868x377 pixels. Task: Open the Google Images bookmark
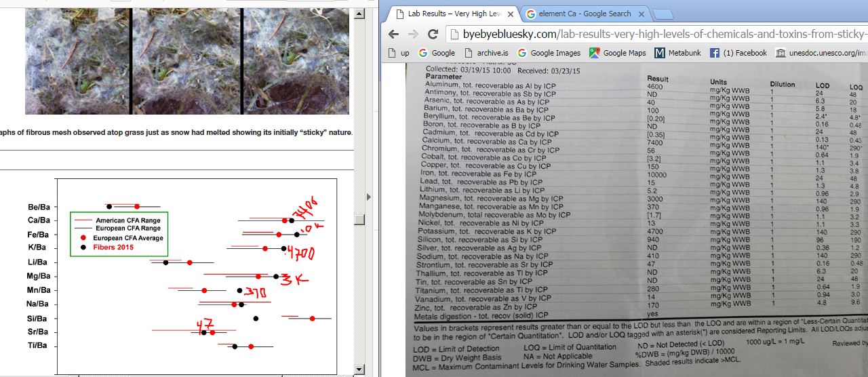pyautogui.click(x=549, y=53)
